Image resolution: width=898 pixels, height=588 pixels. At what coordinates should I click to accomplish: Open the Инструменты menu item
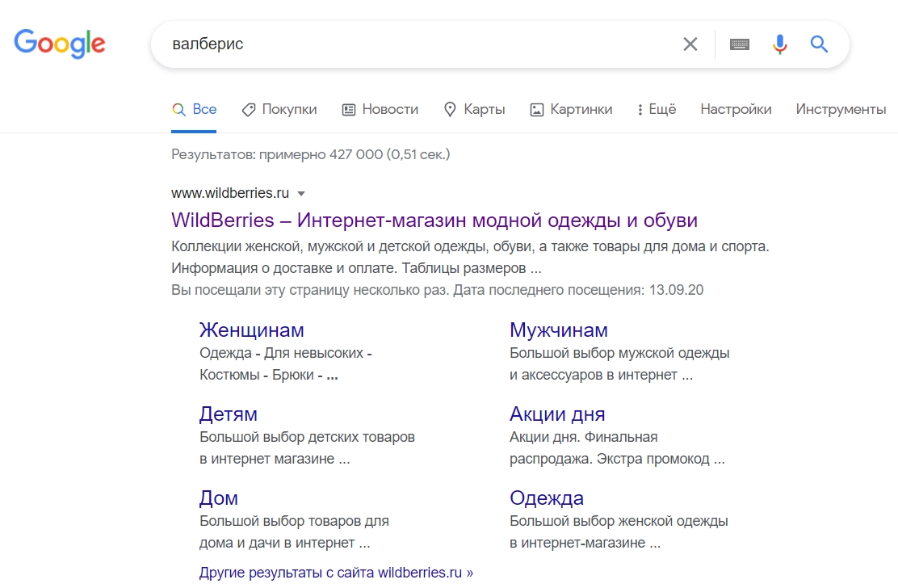pos(841,109)
